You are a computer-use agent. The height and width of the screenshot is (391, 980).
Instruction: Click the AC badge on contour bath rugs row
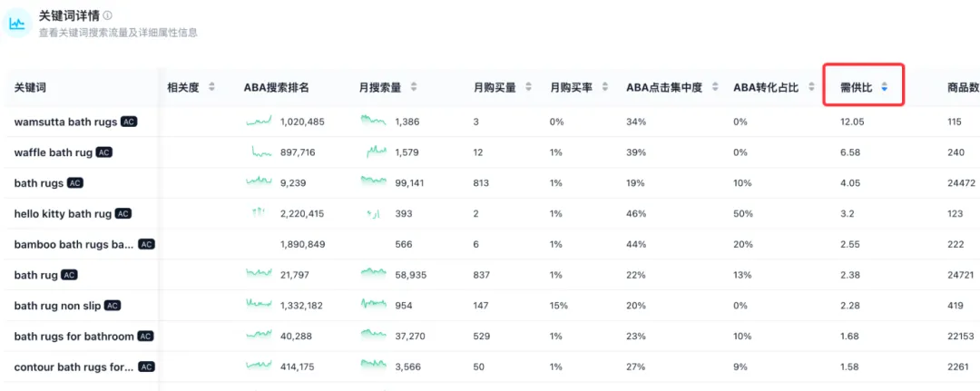[145, 367]
